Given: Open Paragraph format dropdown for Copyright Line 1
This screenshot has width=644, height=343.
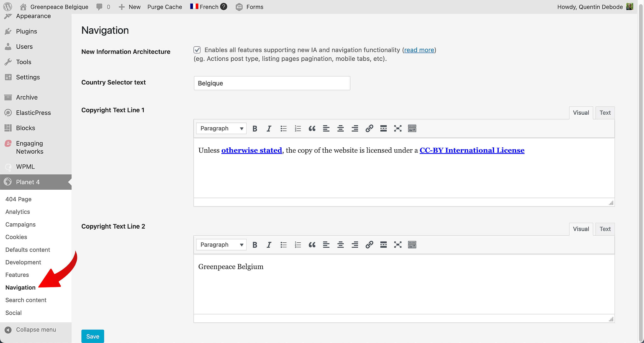Looking at the screenshot, I should 221,128.
